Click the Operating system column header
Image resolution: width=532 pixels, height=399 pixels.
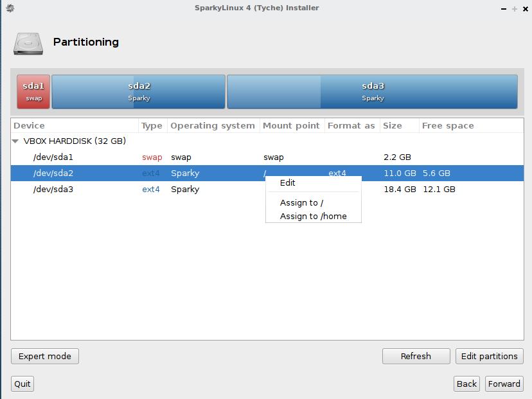tap(213, 125)
